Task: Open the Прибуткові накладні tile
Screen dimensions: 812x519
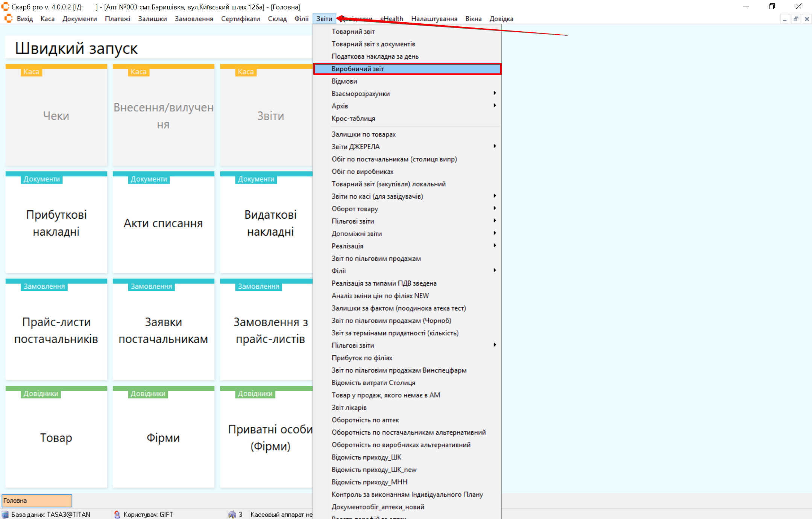Action: click(x=56, y=223)
